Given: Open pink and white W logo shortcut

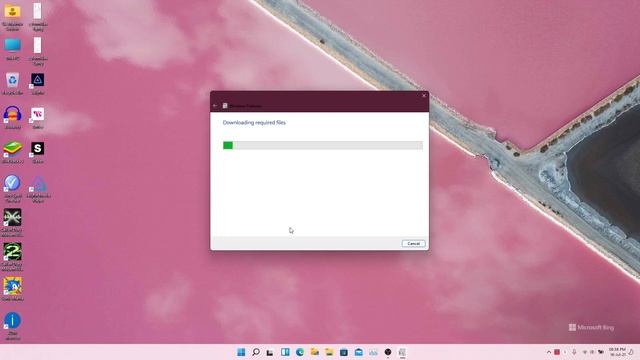Looking at the screenshot, I should 38,118.
